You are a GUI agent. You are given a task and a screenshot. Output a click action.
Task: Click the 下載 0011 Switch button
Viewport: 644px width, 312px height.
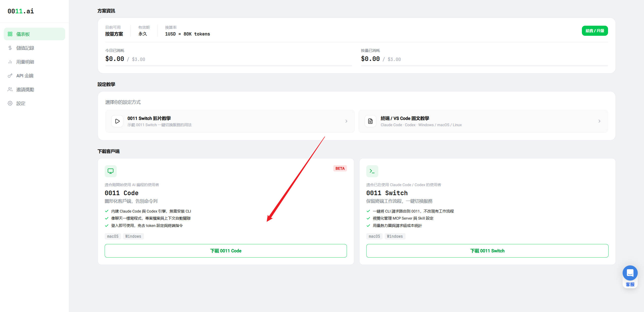[x=487, y=251]
